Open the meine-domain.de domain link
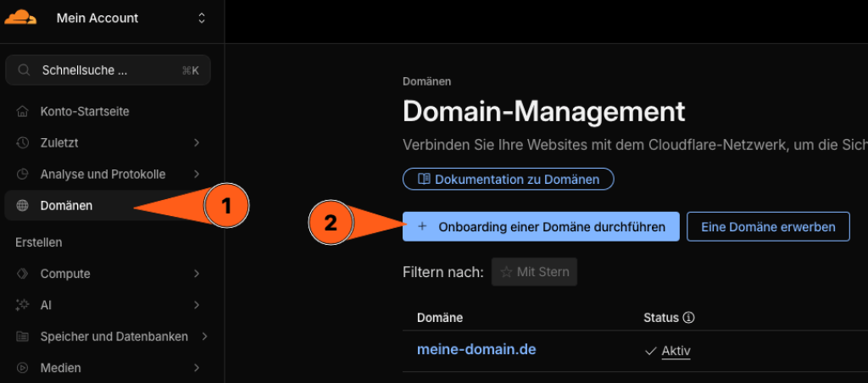The width and height of the screenshot is (868, 383). pyautogui.click(x=476, y=349)
